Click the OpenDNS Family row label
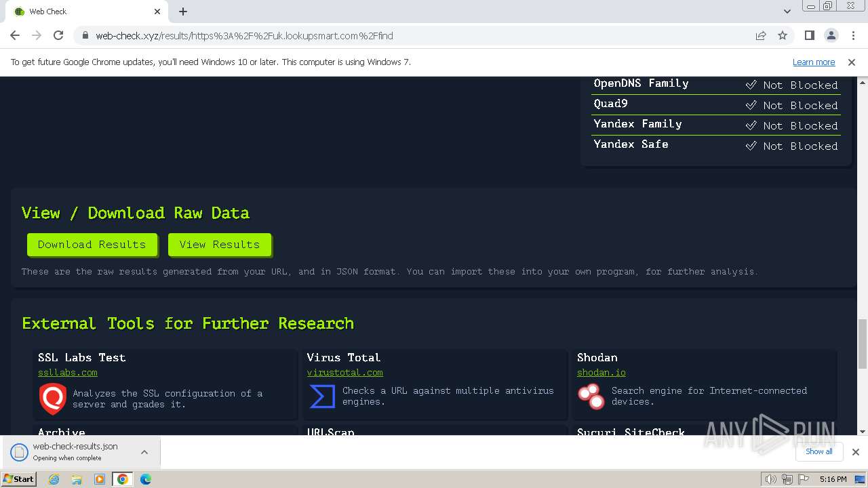The height and width of the screenshot is (488, 868). pos(641,83)
